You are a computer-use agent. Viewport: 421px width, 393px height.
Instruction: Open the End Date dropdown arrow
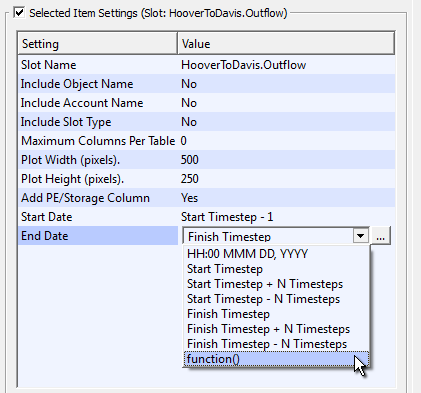(360, 236)
